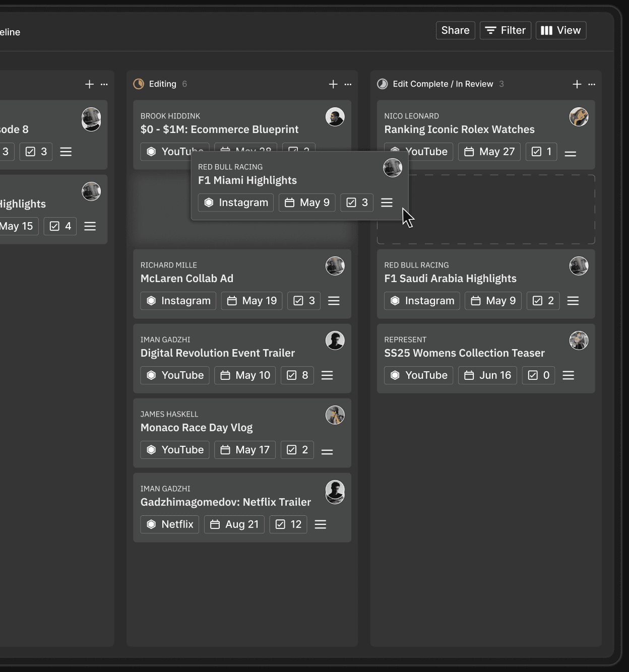
Task: Open checklist count 12 on Netflix Trailer
Action: point(288,524)
